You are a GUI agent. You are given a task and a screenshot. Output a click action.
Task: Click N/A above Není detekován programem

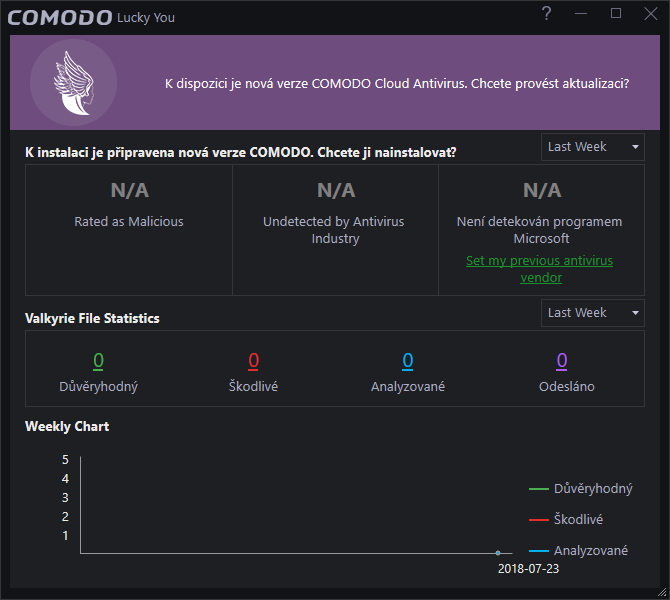(x=542, y=191)
